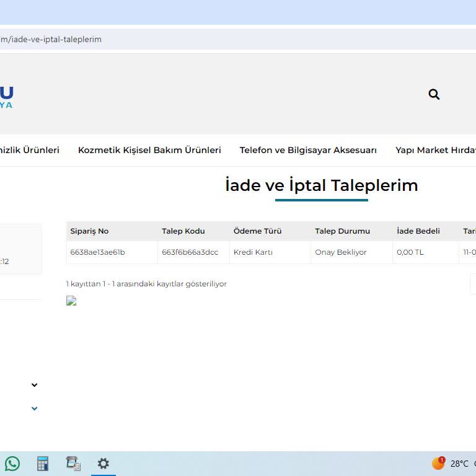This screenshot has width=476, height=476.
Task: Click the Talep Durumu column header
Action: point(342,231)
